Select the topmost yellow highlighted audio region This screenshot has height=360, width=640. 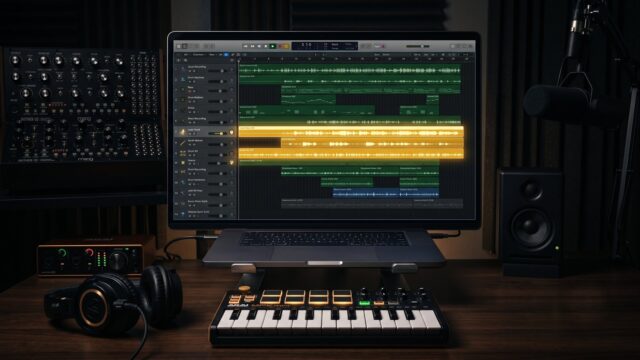tap(351, 132)
